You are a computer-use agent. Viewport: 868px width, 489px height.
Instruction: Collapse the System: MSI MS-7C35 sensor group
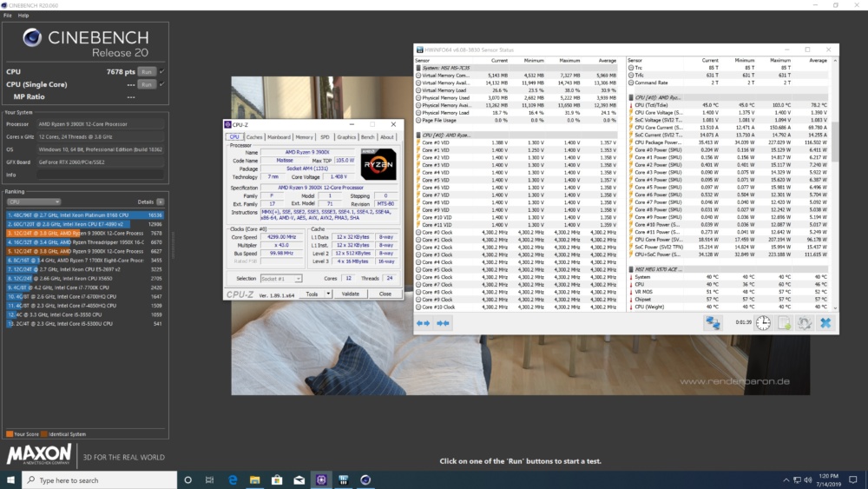click(x=418, y=68)
